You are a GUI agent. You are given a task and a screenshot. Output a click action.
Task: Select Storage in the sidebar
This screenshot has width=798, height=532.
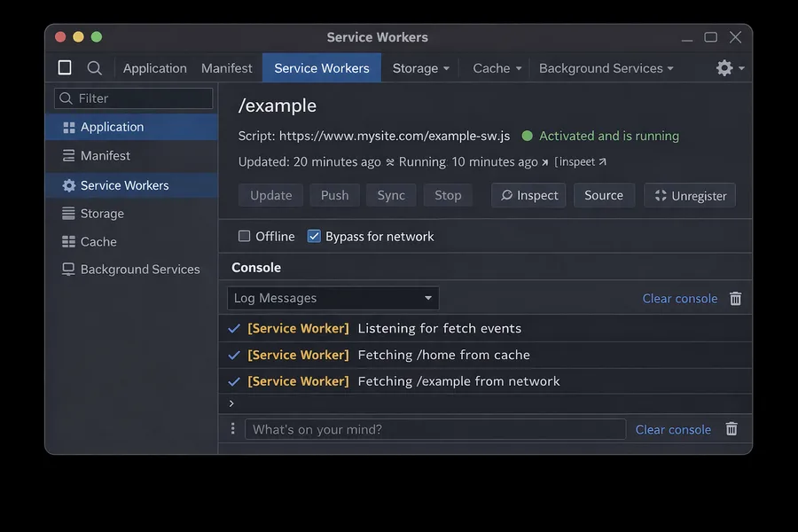pyautogui.click(x=132, y=214)
